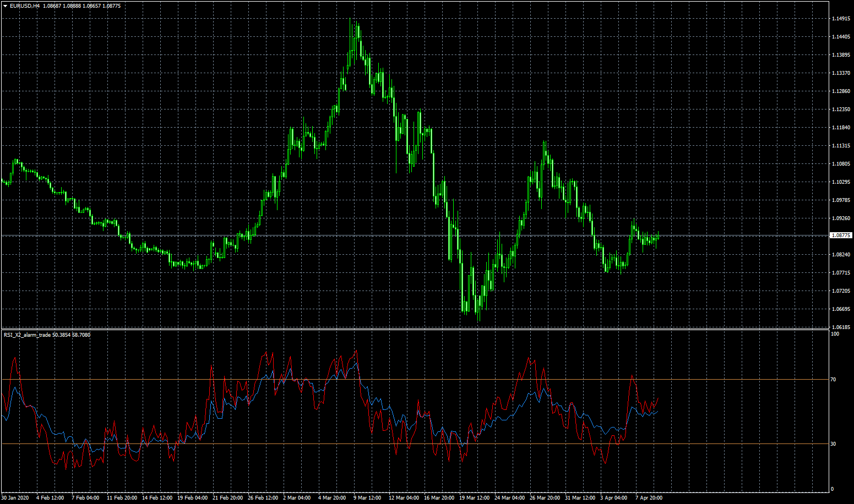Click the RSI oversold level label 30
The image size is (854, 504).
point(833,444)
